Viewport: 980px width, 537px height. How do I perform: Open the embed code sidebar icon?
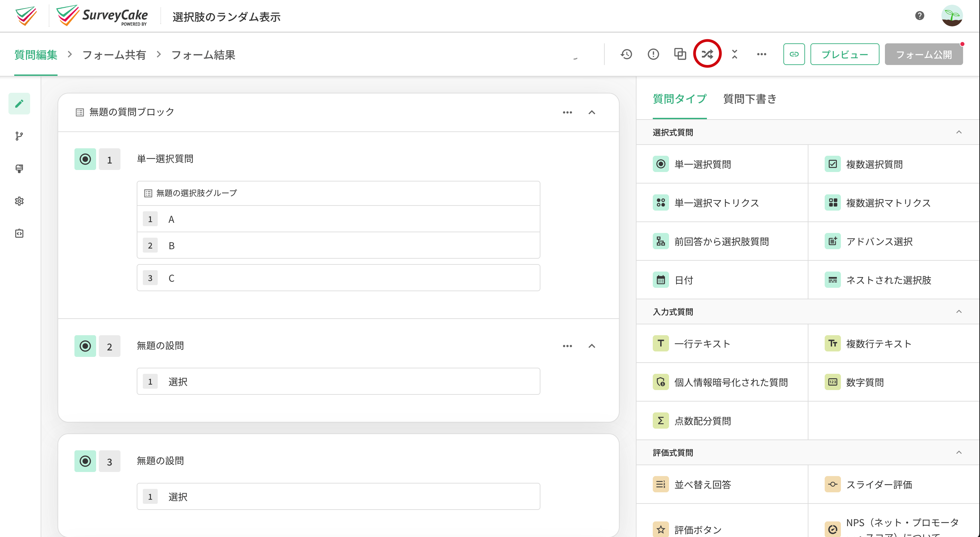19,233
